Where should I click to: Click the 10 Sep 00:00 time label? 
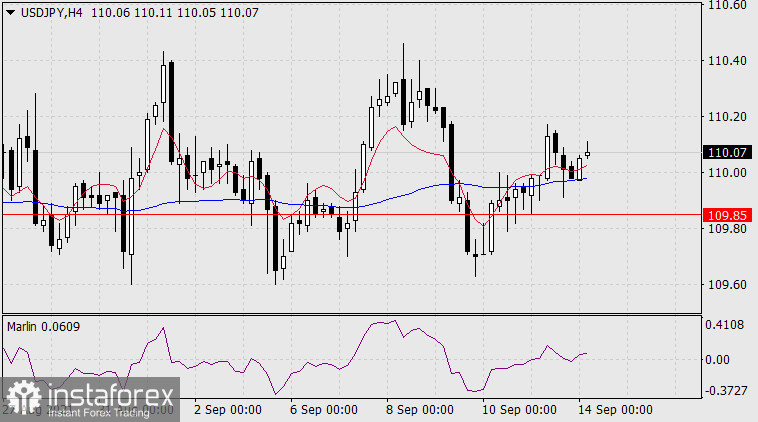pyautogui.click(x=519, y=410)
